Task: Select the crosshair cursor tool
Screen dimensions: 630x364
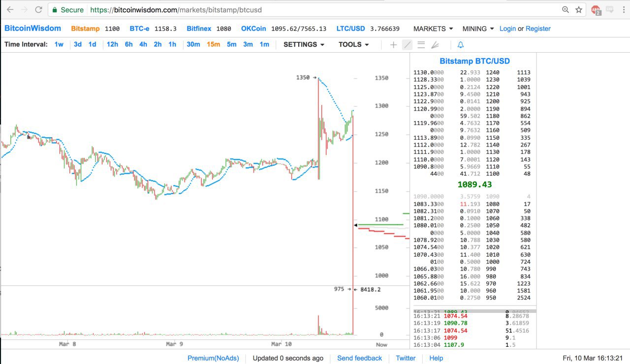Action: click(393, 45)
